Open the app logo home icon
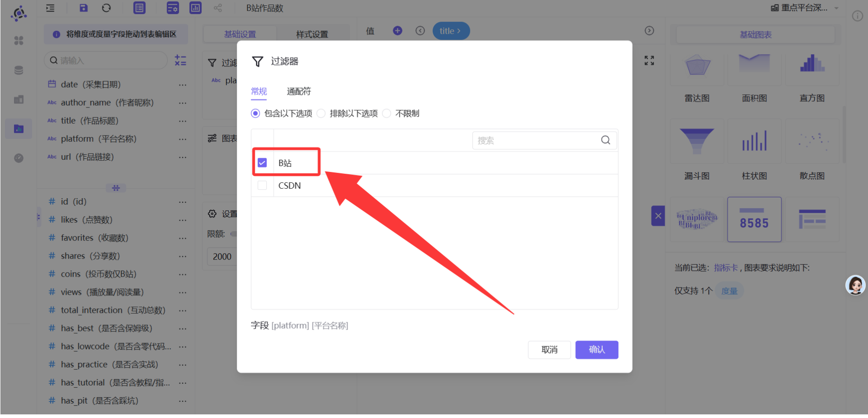 [18, 14]
